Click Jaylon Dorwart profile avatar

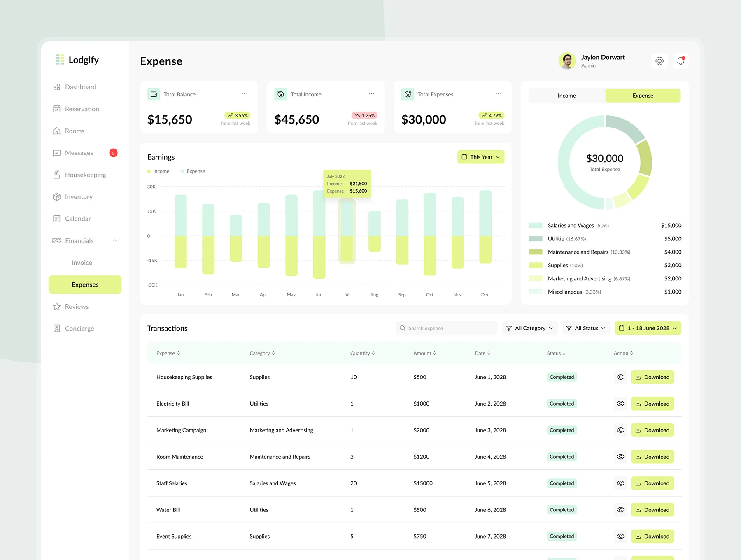click(x=567, y=61)
